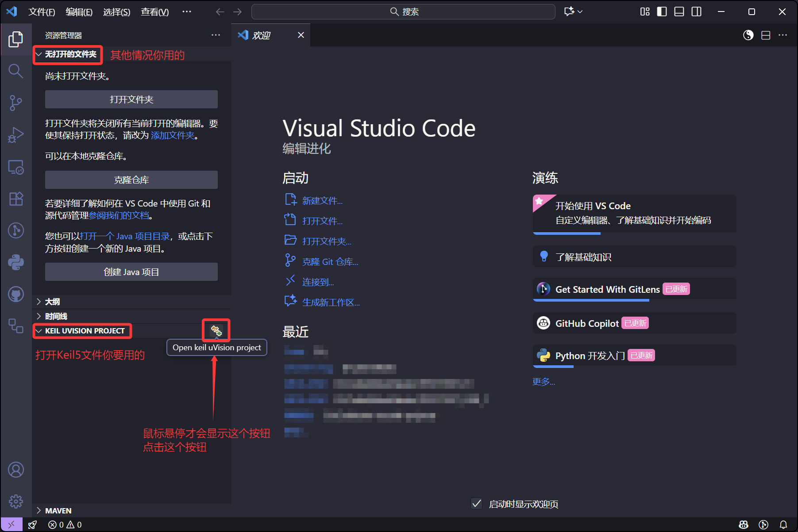Open the Search view in activity bar
The height and width of the screenshot is (532, 798).
pyautogui.click(x=16, y=71)
